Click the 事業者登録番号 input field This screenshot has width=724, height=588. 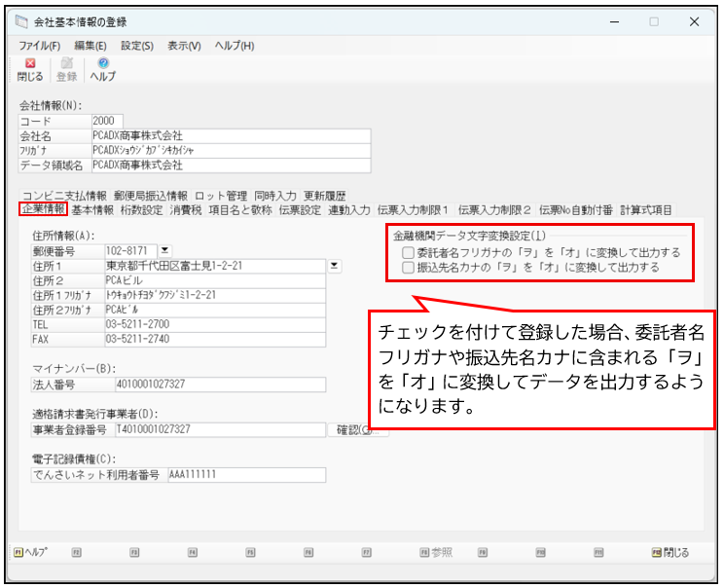point(220,429)
